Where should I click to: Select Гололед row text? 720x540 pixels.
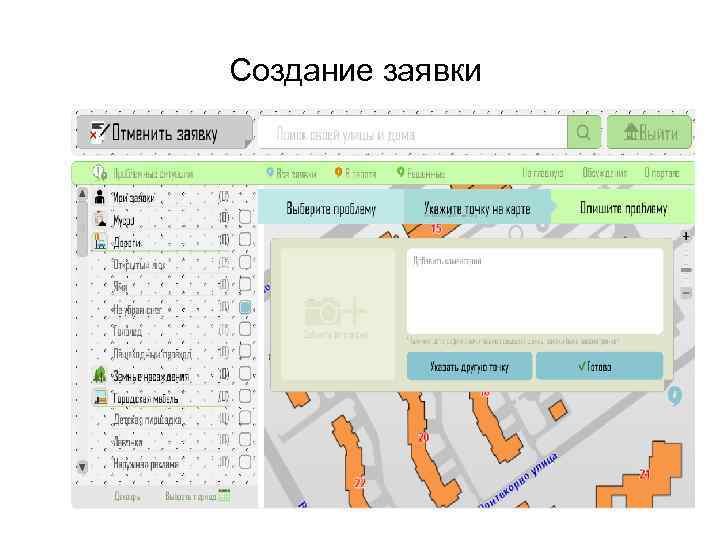coord(127,331)
